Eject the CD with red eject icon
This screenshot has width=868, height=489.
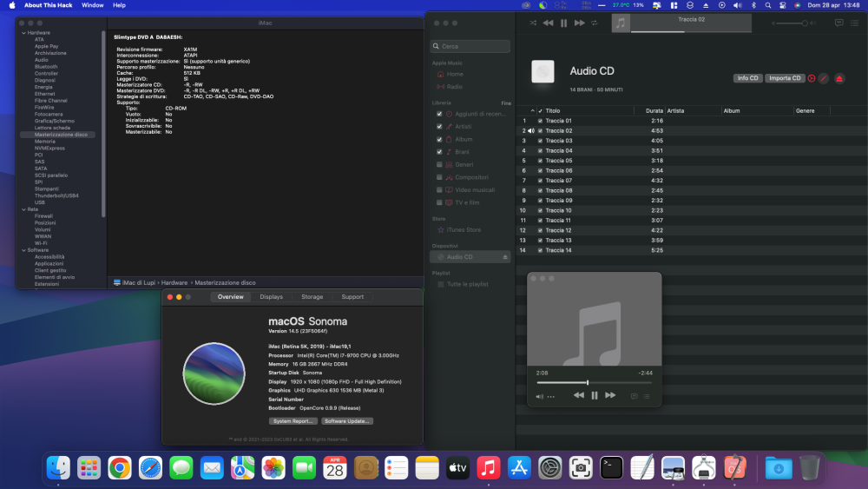click(x=839, y=79)
